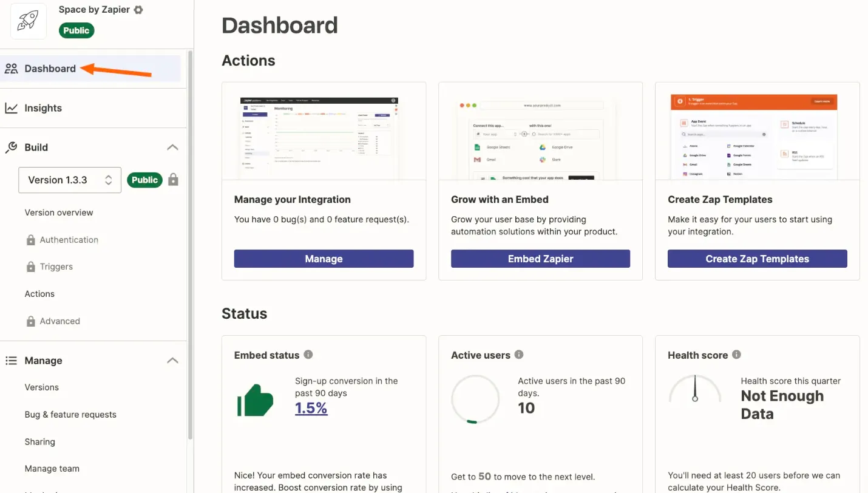
Task: Click the Embed Zapier button
Action: tap(541, 259)
